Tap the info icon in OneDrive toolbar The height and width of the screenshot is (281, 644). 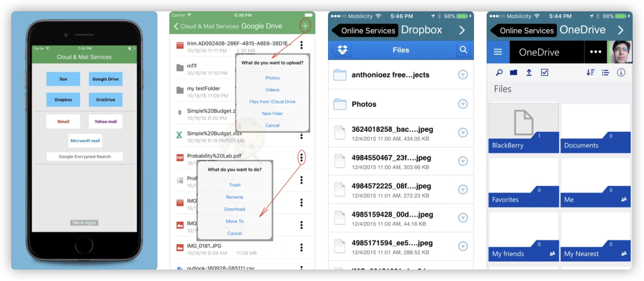point(621,73)
